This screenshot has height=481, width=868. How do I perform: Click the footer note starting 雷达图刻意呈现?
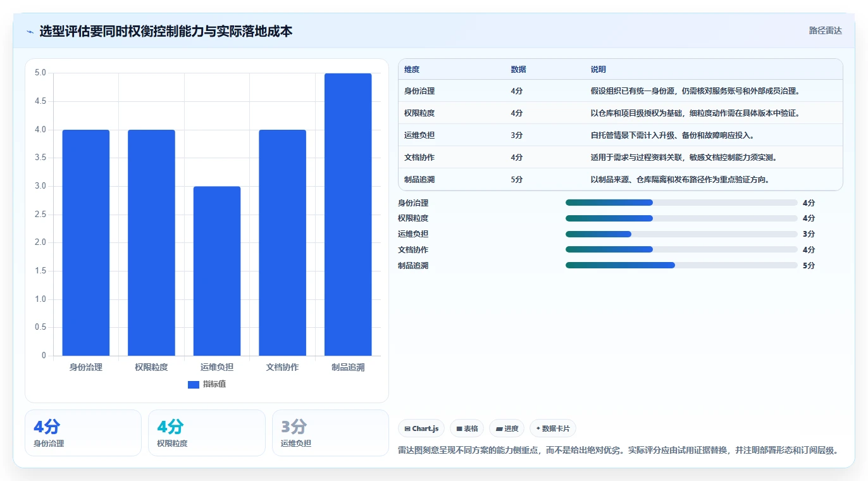click(619, 451)
